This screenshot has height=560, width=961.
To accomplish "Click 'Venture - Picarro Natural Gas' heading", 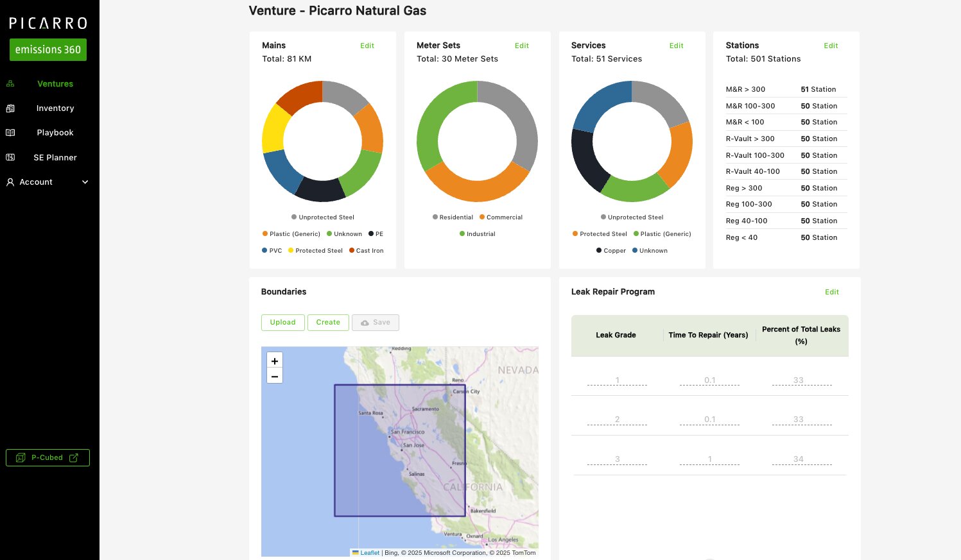I will tap(338, 11).
